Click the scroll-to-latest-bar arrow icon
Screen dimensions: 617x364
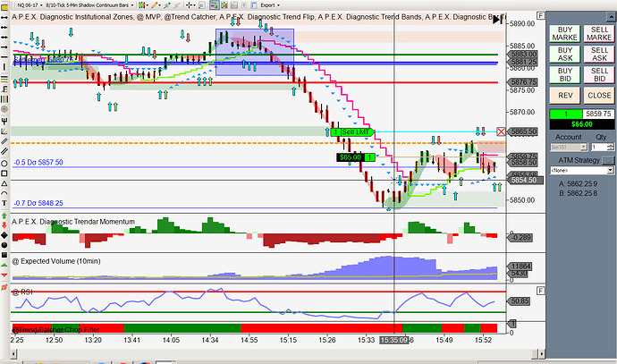(x=498, y=20)
